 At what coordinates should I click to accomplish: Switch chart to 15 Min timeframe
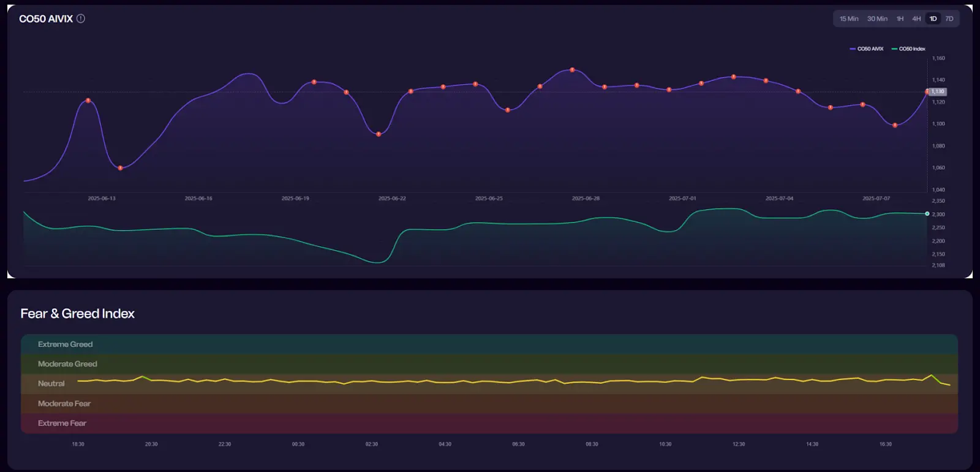[x=848, y=19]
